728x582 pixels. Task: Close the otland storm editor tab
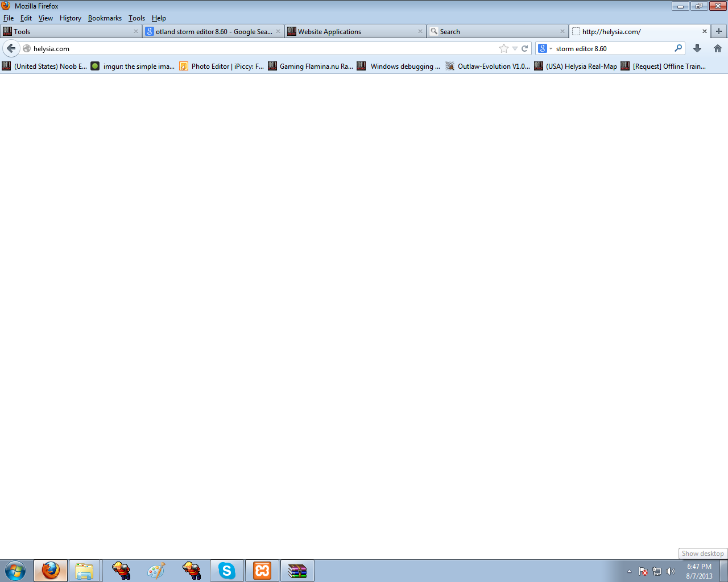click(278, 31)
